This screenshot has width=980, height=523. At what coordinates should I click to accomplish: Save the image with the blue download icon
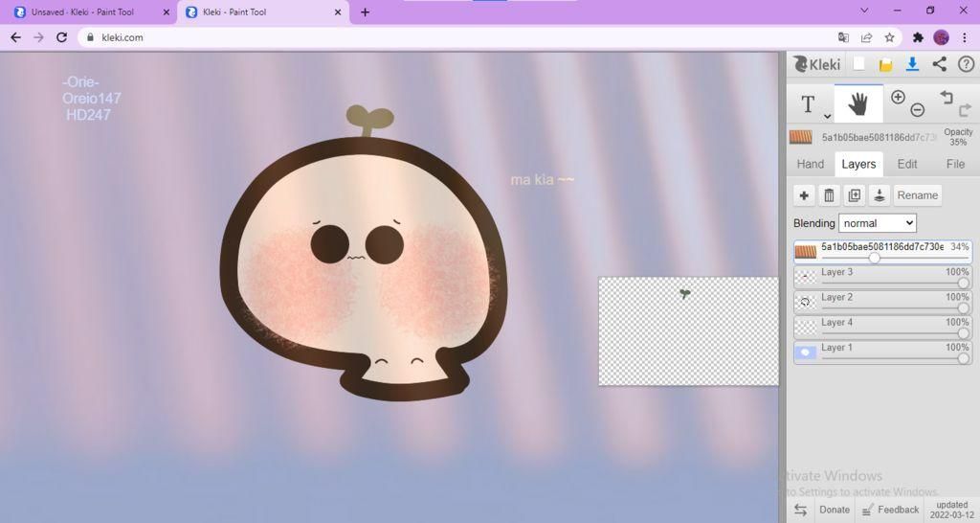(912, 64)
